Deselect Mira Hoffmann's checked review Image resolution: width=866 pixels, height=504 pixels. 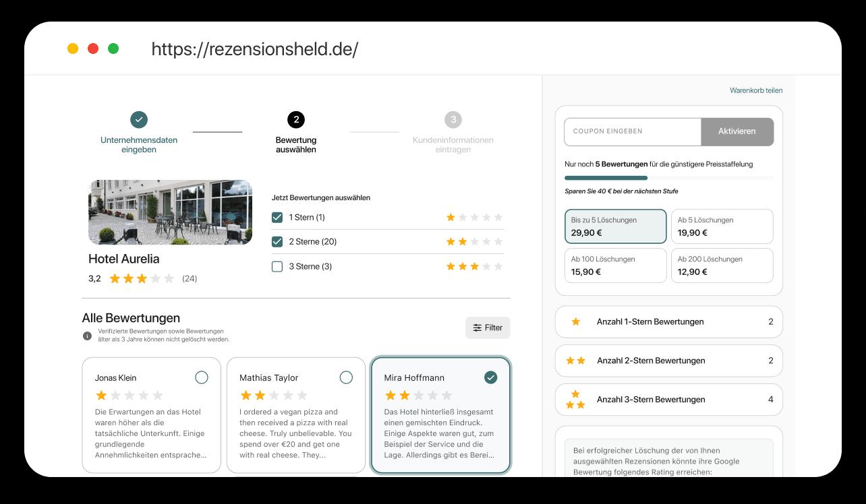490,377
